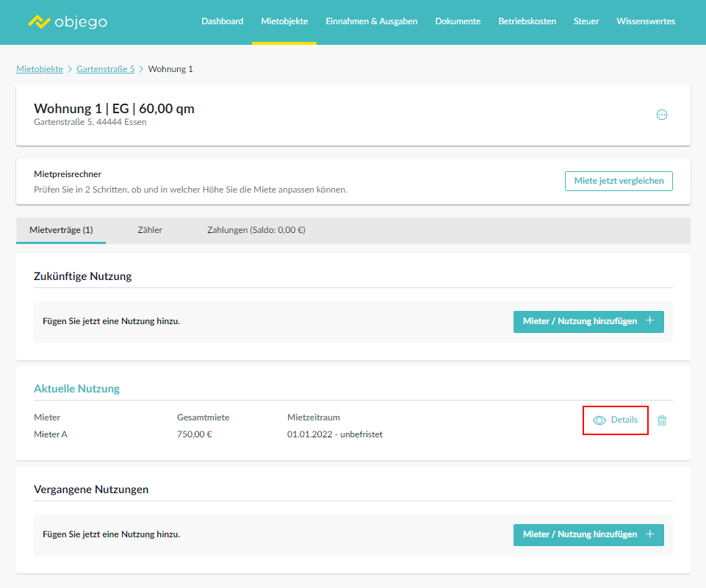
Task: Select the Mietverträge (1) tab
Action: point(61,230)
